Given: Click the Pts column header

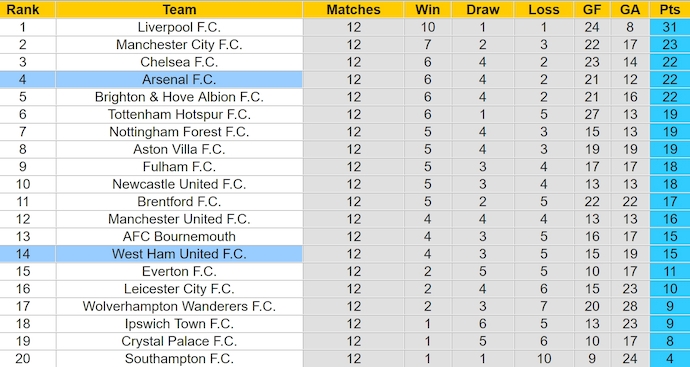Looking at the screenshot, I should (x=670, y=9).
